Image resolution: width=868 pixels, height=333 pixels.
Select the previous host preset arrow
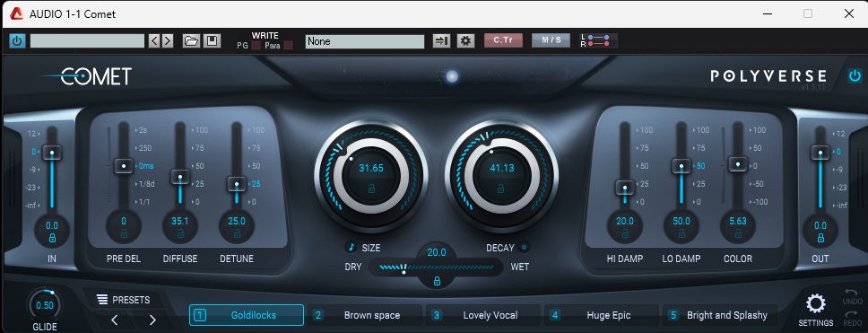[x=154, y=41]
